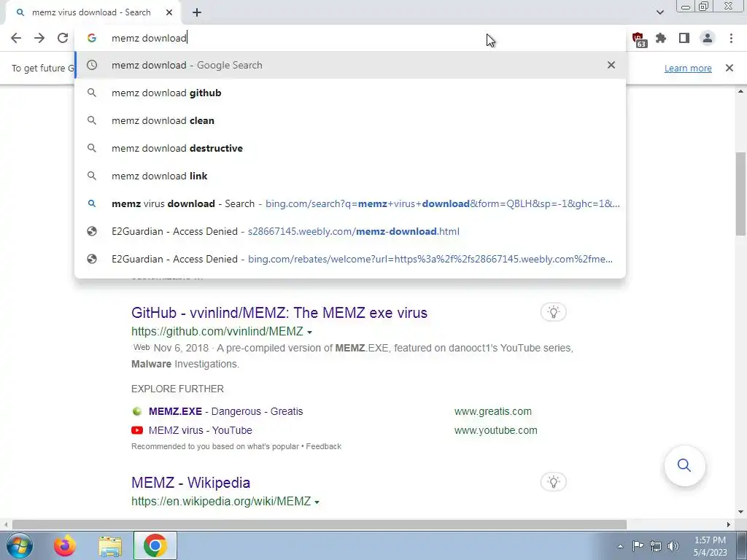Reload the page with the refresh icon
The width and height of the screenshot is (747, 560).
[x=63, y=38]
